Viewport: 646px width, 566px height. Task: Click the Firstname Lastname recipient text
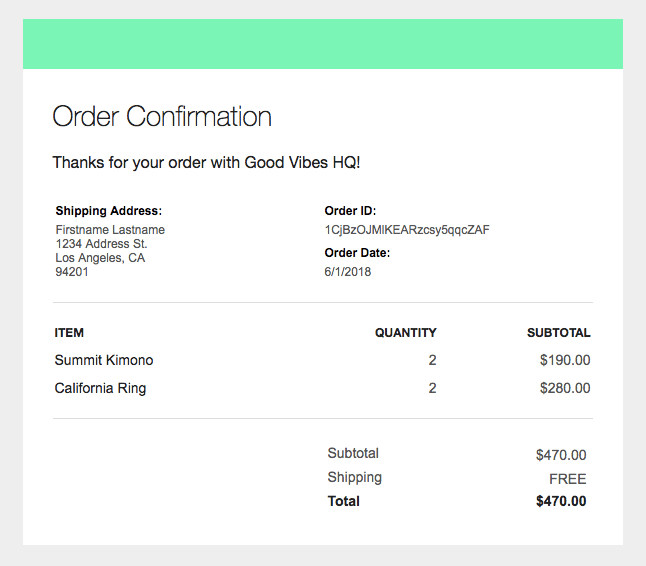coord(110,230)
